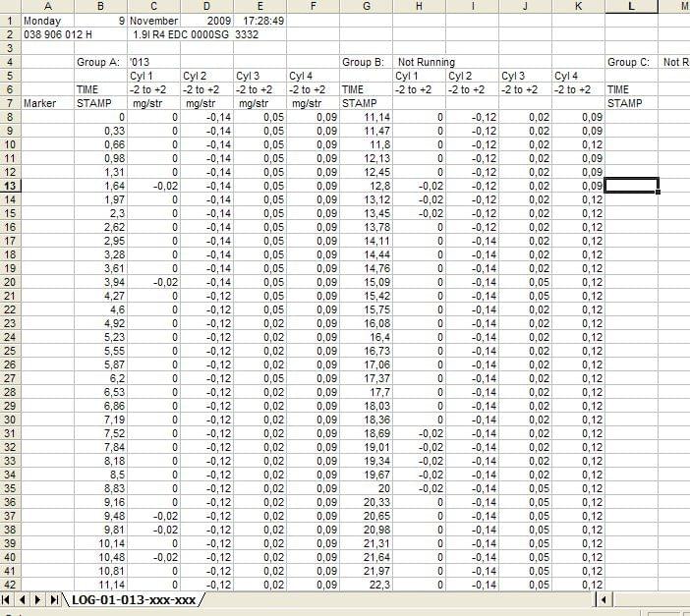This screenshot has height=616, width=690.
Task: Click the 'Marker' cell in column A
Action: 47,102
